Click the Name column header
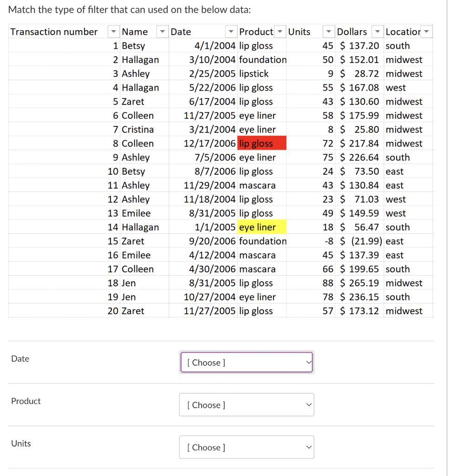 [135, 32]
